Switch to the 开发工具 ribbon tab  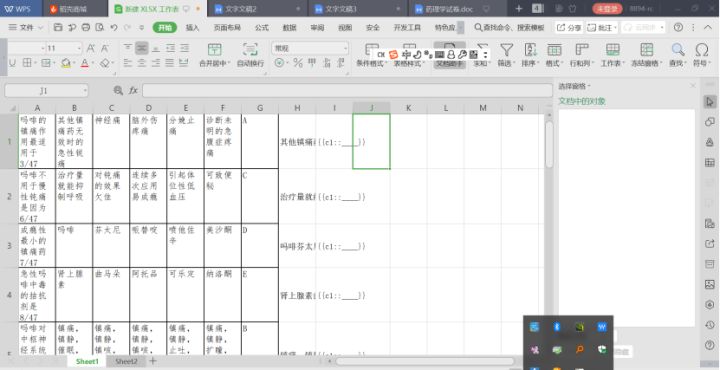click(407, 28)
